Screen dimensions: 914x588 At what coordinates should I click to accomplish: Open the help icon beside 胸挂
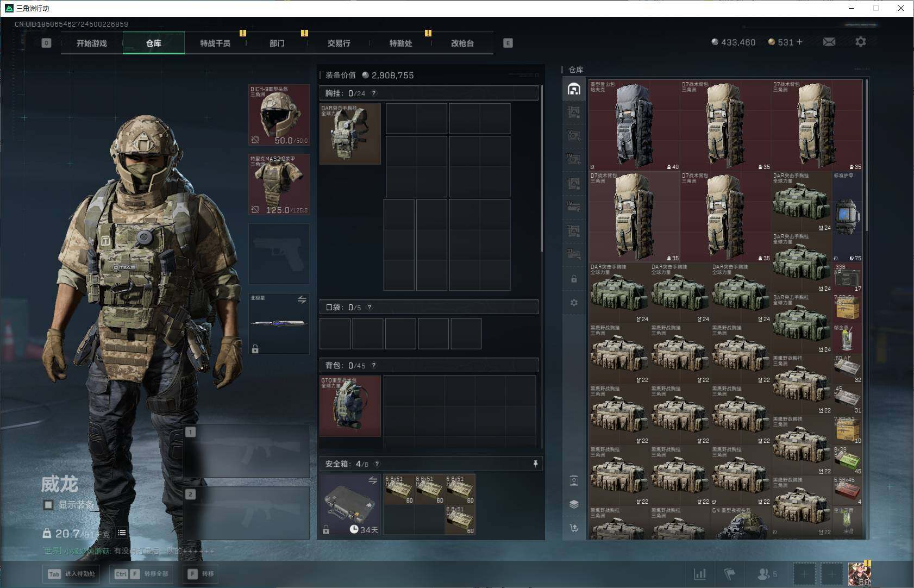[x=373, y=93]
